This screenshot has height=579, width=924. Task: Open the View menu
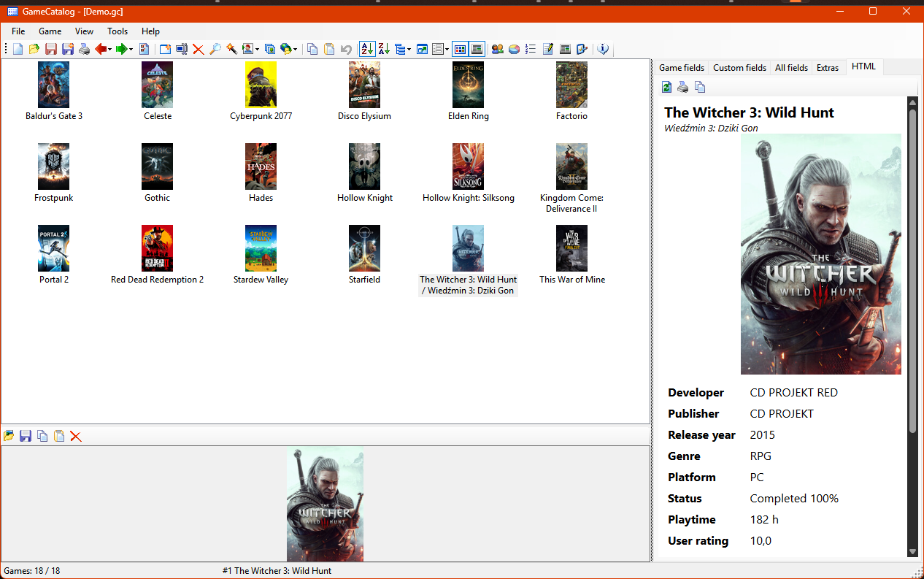(x=85, y=31)
